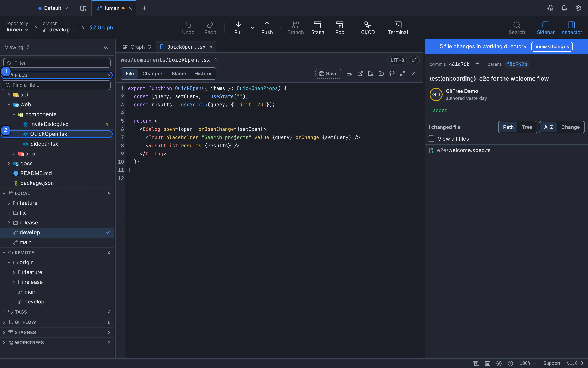This screenshot has width=588, height=368.
Task: Click the View Changes button
Action: [552, 46]
